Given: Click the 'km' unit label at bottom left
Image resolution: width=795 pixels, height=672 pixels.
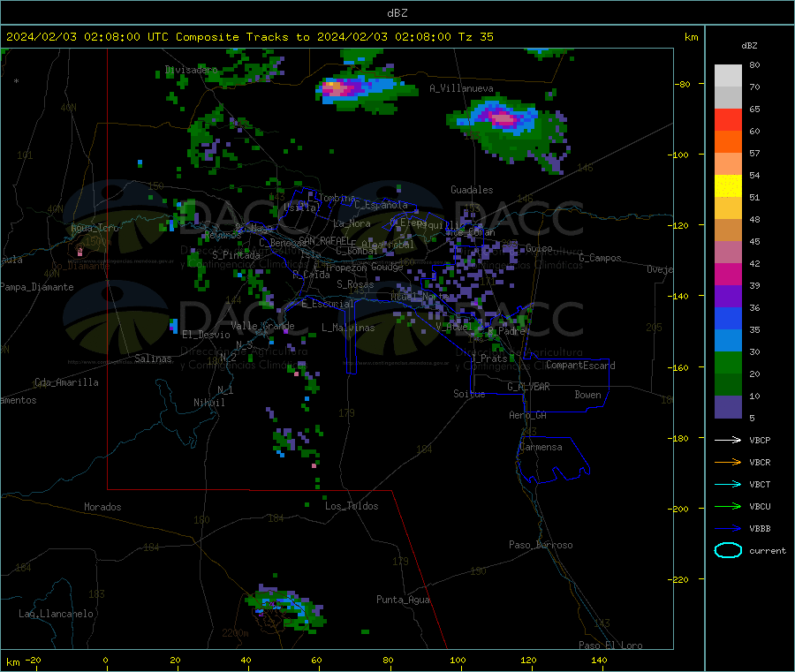Looking at the screenshot, I should (13, 662).
